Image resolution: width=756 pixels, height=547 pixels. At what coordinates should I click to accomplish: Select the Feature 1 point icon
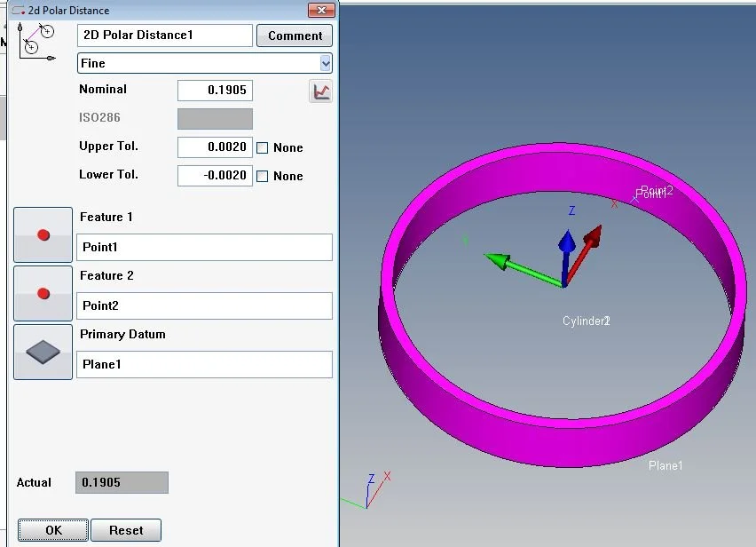pos(43,234)
